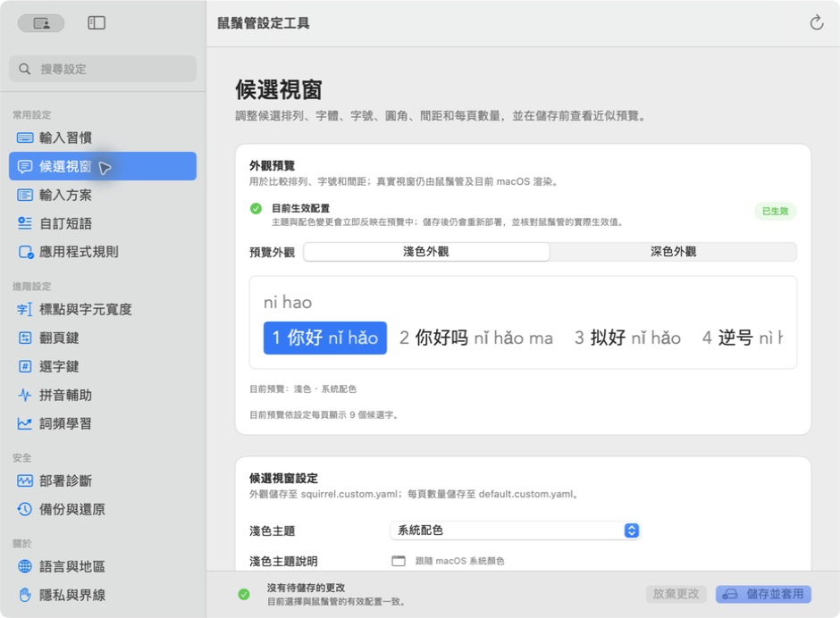This screenshot has height=618, width=840.
Task: Click the 部署診斷 monitor icon
Action: [25, 480]
